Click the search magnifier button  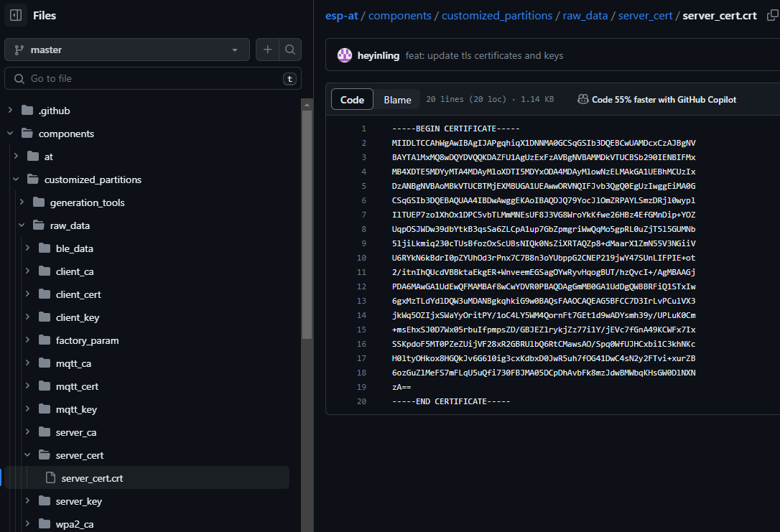point(290,50)
